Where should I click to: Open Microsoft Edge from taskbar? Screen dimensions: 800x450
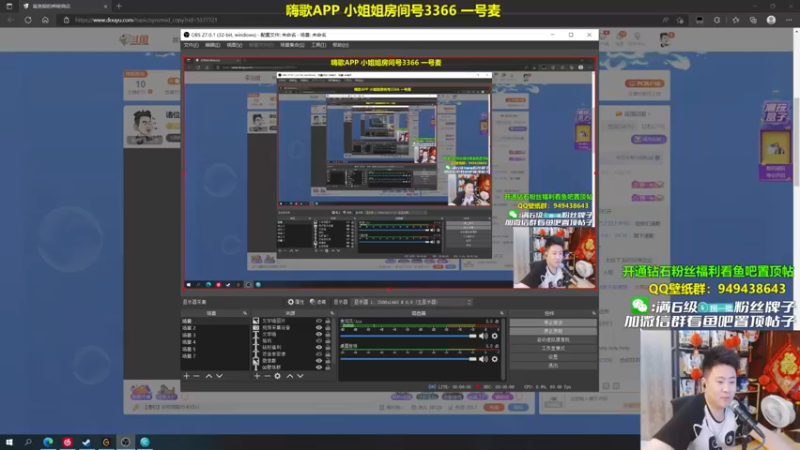(x=48, y=442)
